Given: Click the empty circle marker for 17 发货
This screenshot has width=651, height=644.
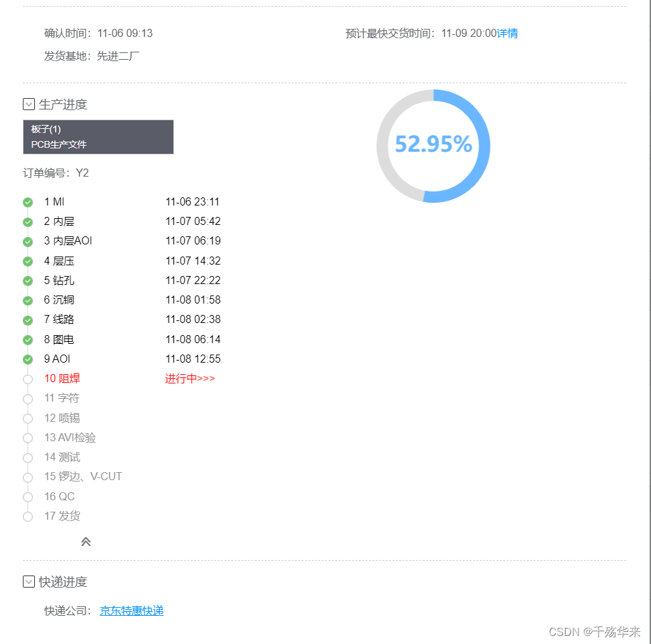Looking at the screenshot, I should coord(28,516).
